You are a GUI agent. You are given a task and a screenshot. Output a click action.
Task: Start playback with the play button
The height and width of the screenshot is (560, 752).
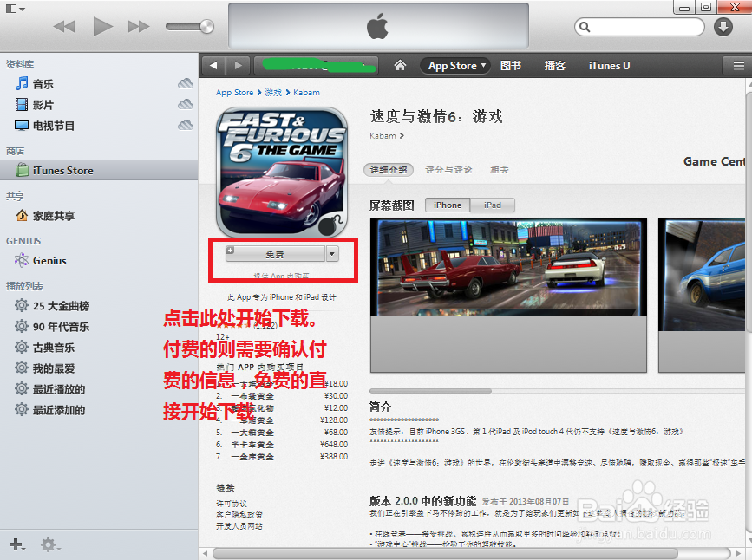(x=102, y=26)
